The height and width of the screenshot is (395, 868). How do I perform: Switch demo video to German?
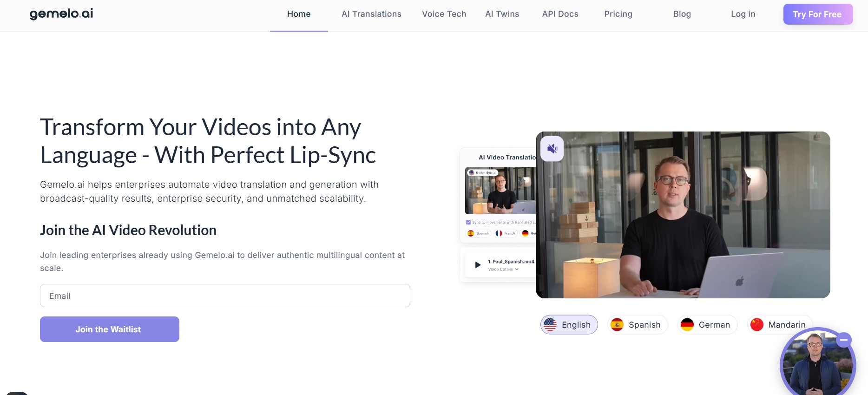[707, 325]
